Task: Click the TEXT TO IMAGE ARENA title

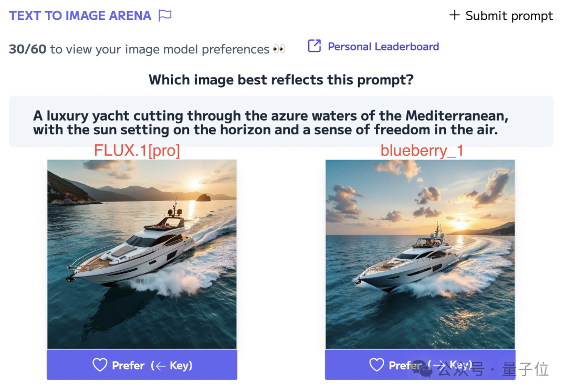Action: click(80, 16)
